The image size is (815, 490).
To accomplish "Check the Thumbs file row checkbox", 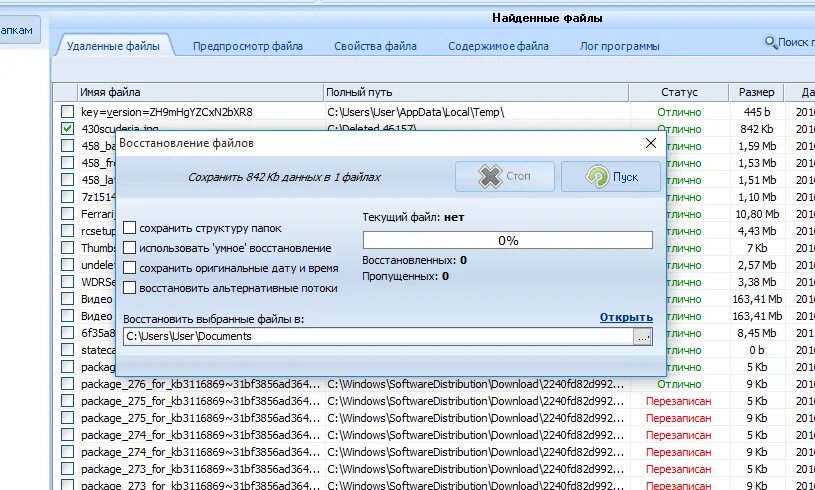I will [x=67, y=247].
